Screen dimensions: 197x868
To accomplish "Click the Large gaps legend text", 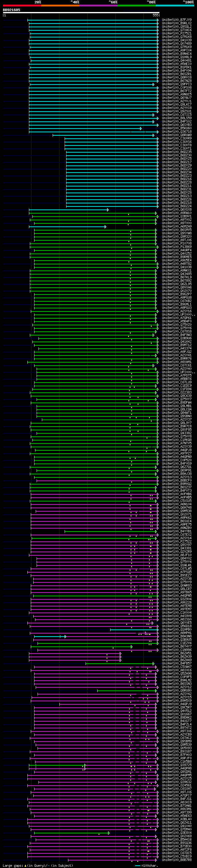I will 38,865.
